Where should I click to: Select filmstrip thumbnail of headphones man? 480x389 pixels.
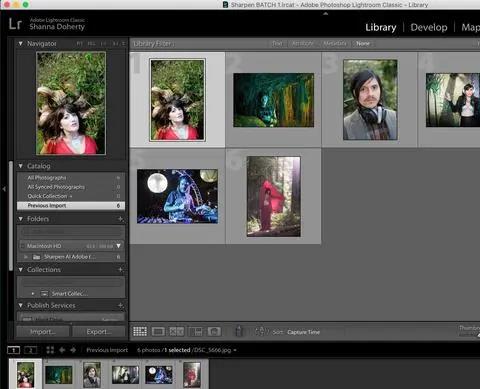[x=92, y=375]
